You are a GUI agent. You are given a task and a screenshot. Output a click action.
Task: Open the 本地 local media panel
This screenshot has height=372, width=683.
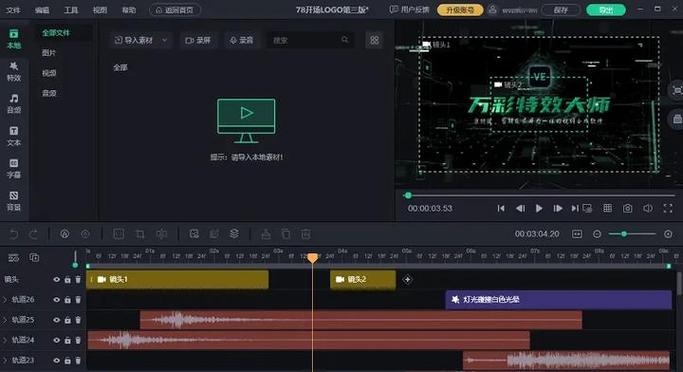point(14,39)
